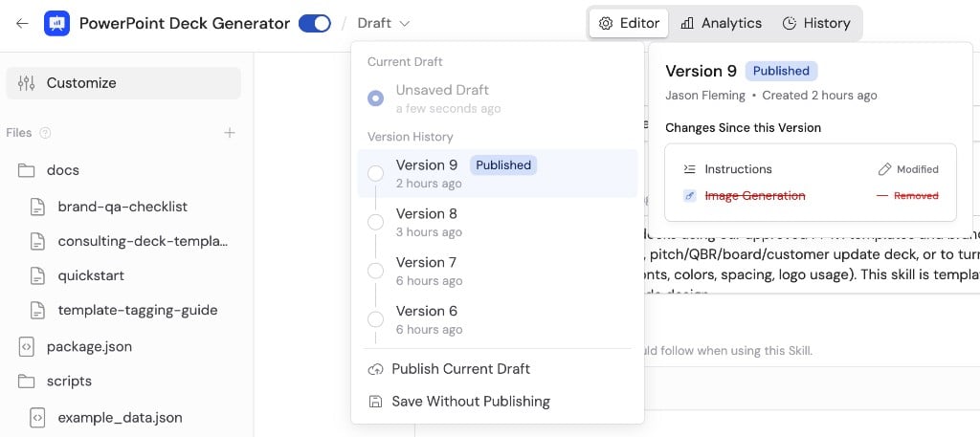Image resolution: width=980 pixels, height=437 pixels.
Task: Click the publish cloud upload icon
Action: [x=375, y=369]
